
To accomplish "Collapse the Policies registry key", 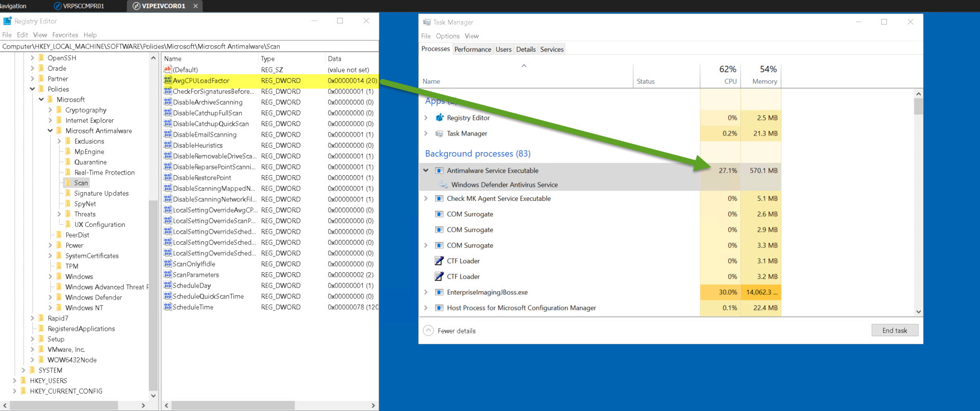I will click(32, 89).
